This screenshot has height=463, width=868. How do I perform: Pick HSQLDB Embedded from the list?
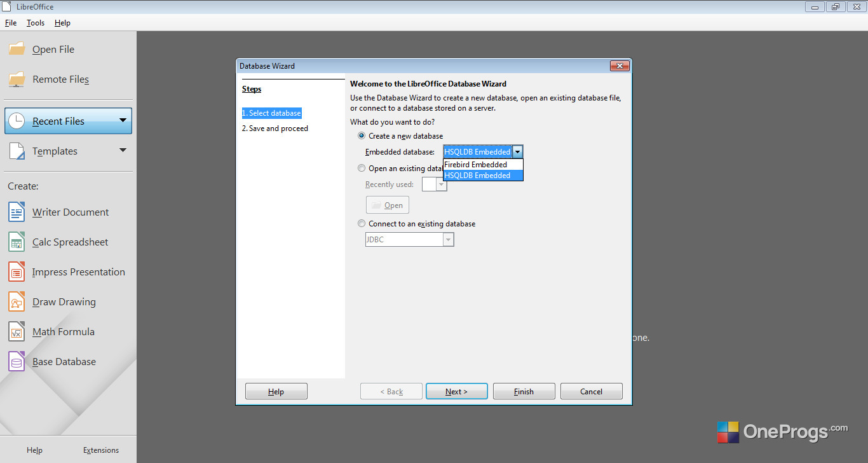tap(483, 175)
